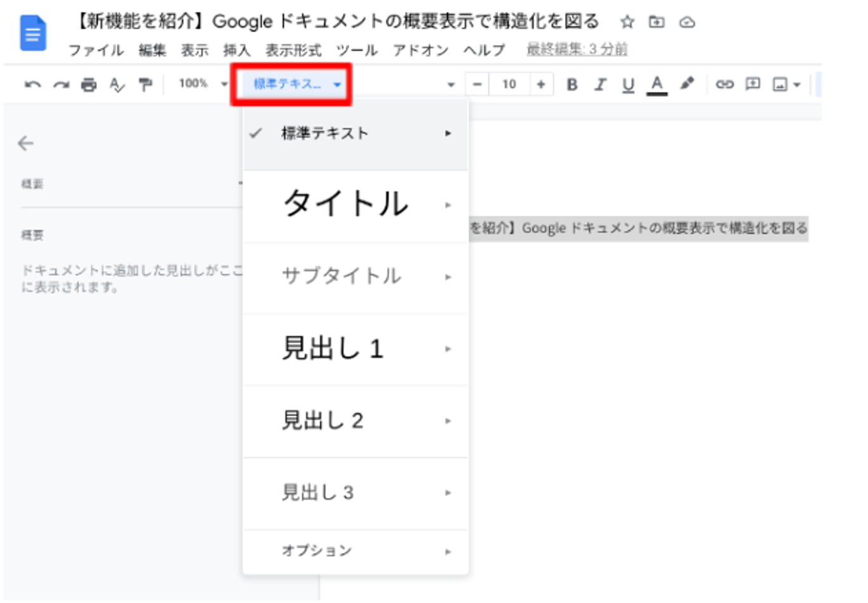Expand the オプション submenu arrow

click(448, 552)
